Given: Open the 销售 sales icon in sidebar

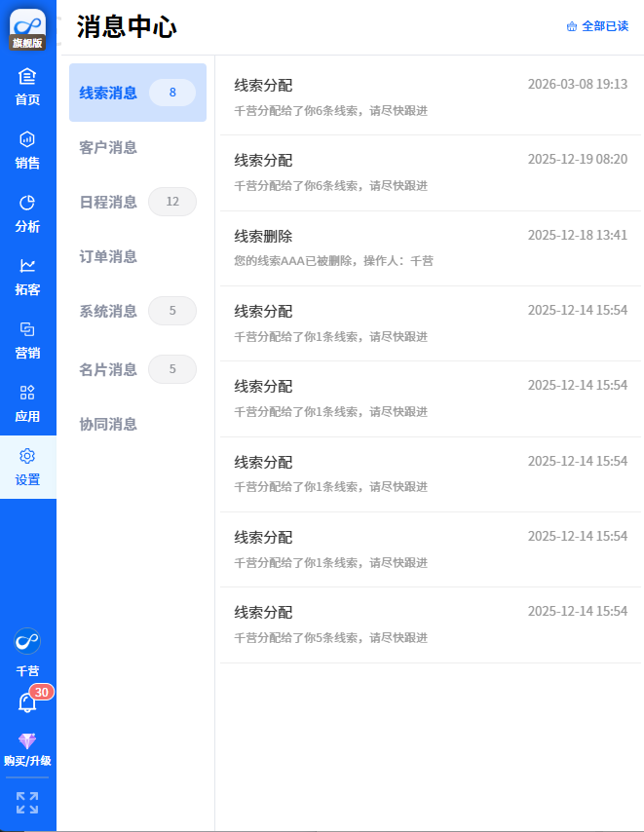Looking at the screenshot, I should coord(27,140).
